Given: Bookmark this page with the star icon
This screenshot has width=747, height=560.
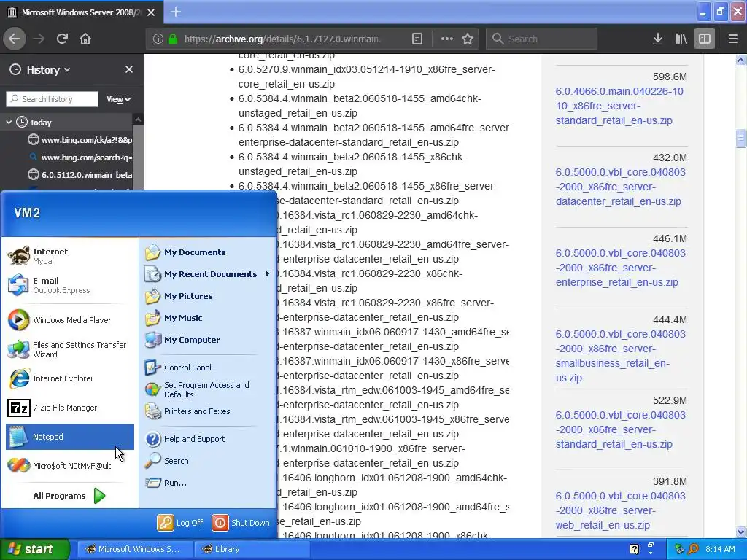Looking at the screenshot, I should [x=468, y=39].
